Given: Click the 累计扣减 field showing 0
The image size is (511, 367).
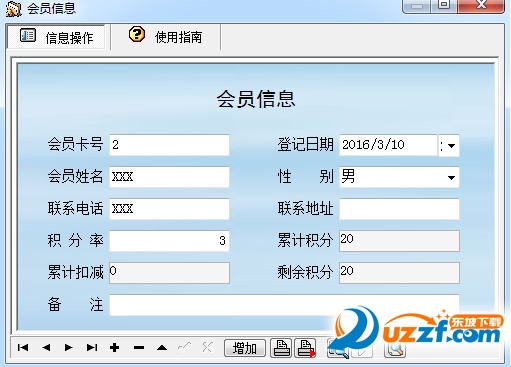Looking at the screenshot, I should tap(169, 273).
